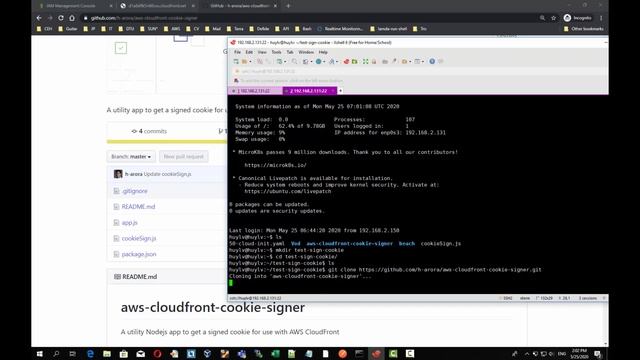
Task: Open the Window menu in Xshell
Action: tap(306, 52)
